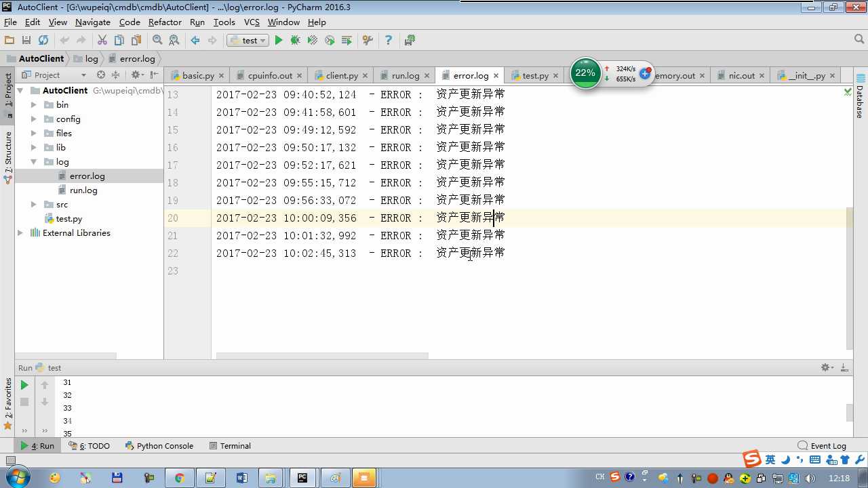Select test.py in the project tree
The width and height of the screenshot is (868, 488).
[69, 218]
